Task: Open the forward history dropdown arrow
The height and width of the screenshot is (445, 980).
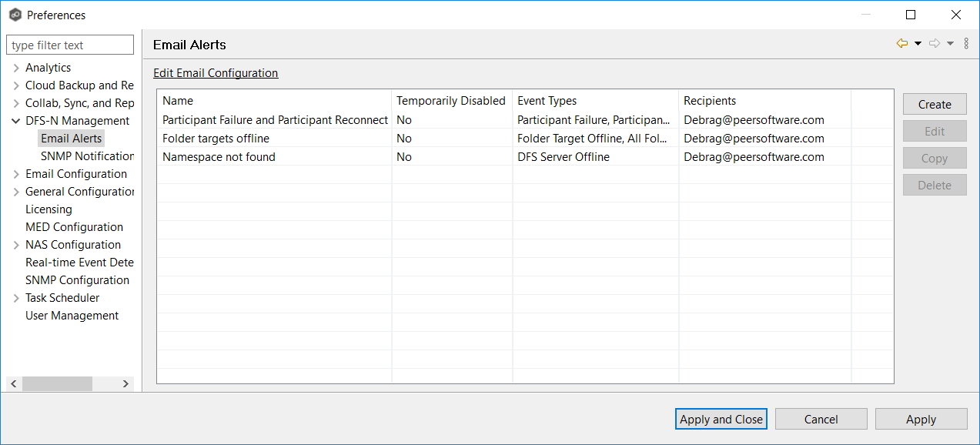Action: coord(950,44)
